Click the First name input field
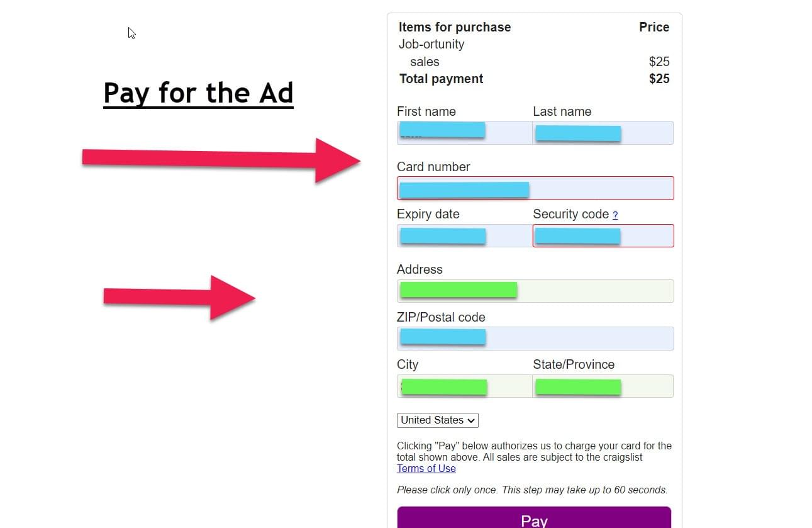The image size is (812, 528). point(464,133)
